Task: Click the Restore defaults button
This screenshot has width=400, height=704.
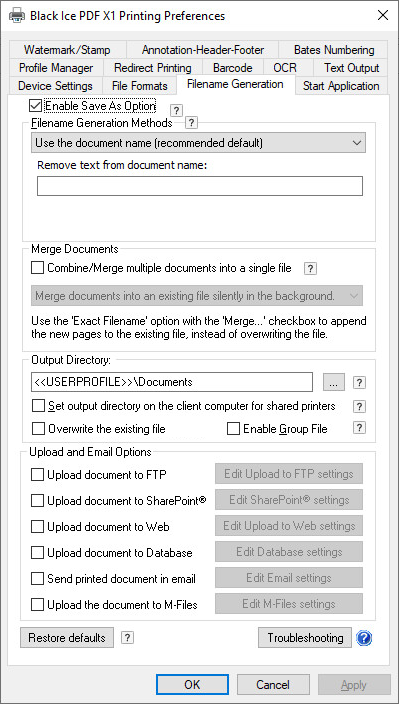Action: click(x=67, y=638)
